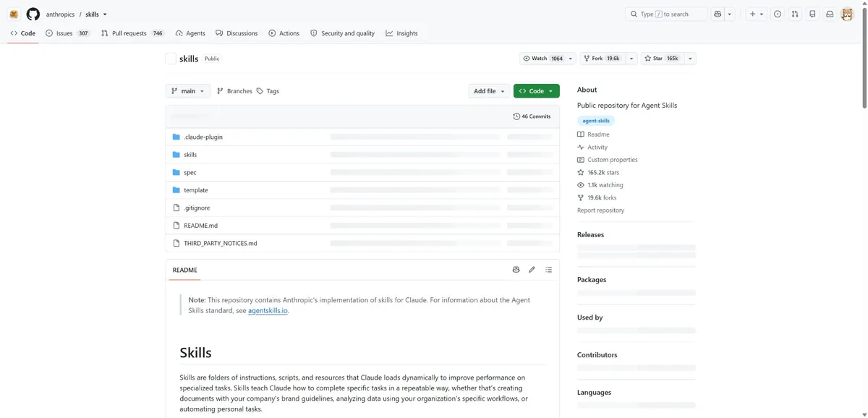Toggle Star on the skills repository
The image size is (868, 418).
click(662, 59)
